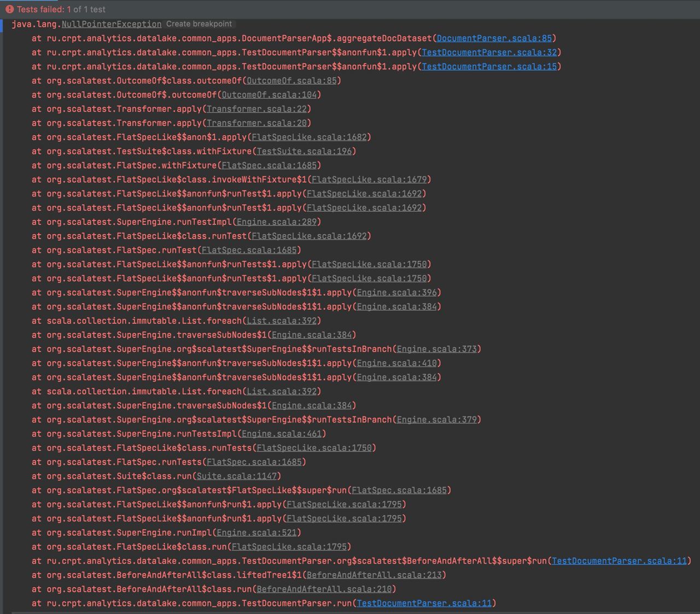The width and height of the screenshot is (700, 614).
Task: Open FlatSpec.scala:1685 on FlatSpecLike$$super$run line
Action: tap(399, 490)
